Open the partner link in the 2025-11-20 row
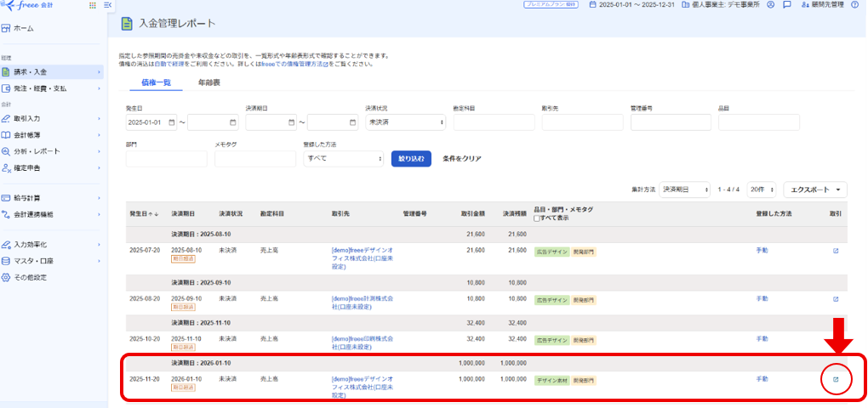This screenshot has height=408, width=868. point(363,388)
